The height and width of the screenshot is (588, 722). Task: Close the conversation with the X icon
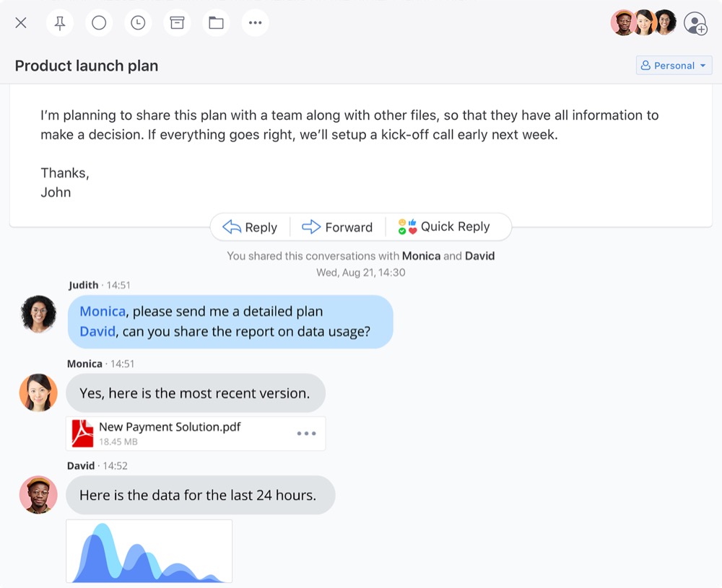21,23
